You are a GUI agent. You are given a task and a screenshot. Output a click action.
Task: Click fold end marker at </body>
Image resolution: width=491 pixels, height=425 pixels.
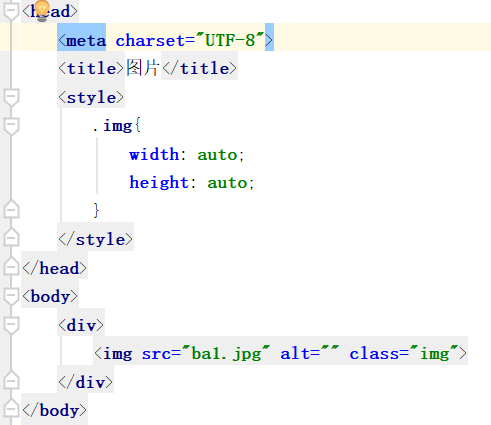coord(11,409)
